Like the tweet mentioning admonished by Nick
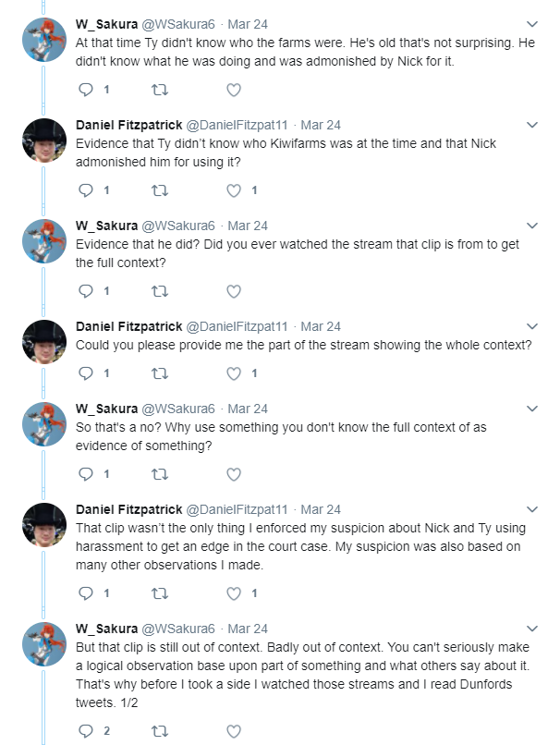 point(233,90)
